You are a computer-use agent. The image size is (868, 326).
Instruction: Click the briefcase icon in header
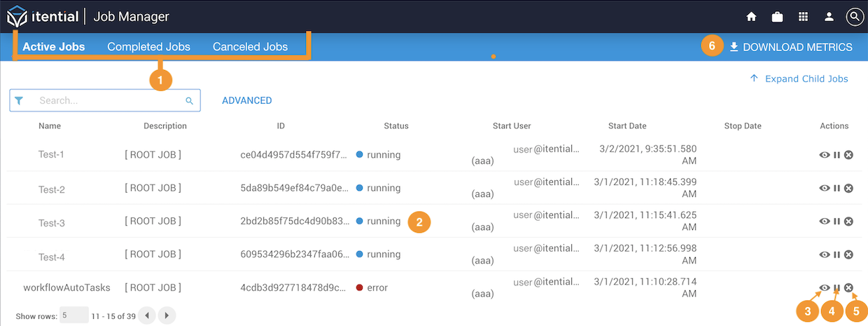(777, 16)
